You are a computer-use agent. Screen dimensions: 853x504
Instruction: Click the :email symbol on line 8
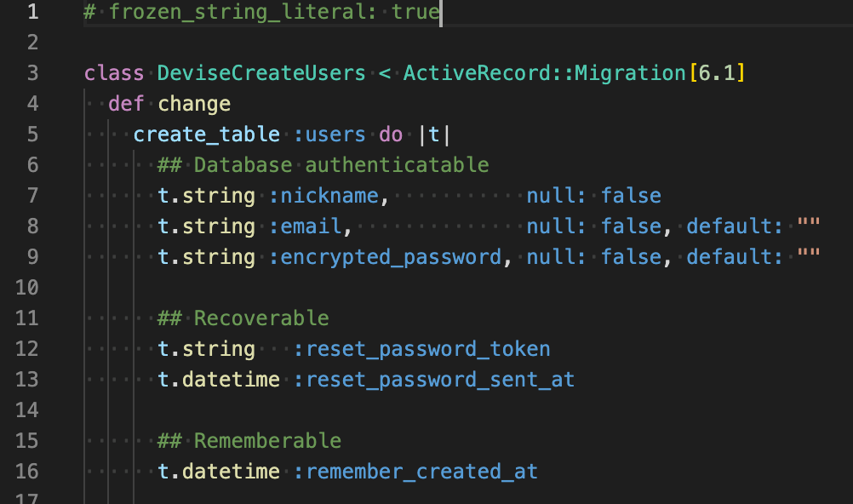305,226
